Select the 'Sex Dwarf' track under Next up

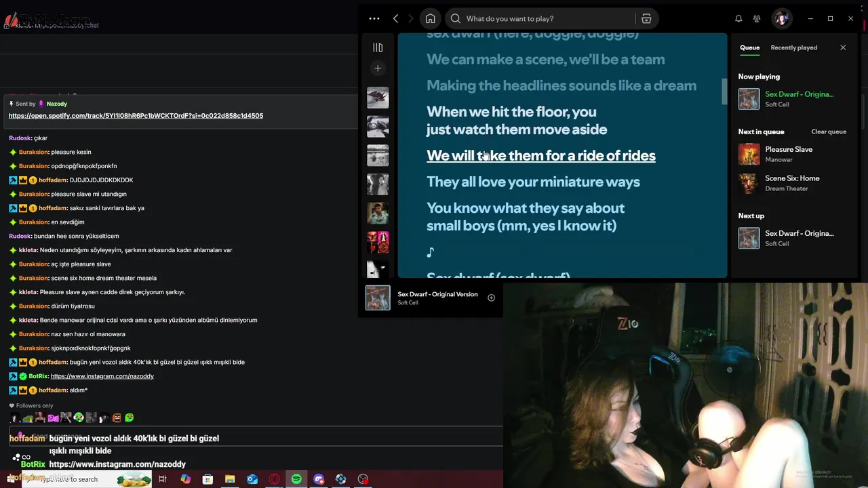[x=793, y=238]
